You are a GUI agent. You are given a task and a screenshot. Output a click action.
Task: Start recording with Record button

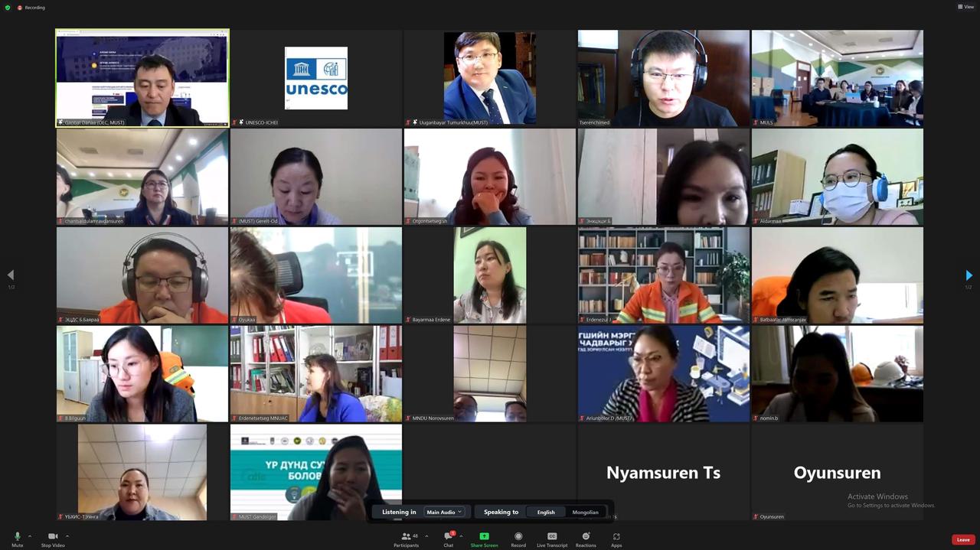(x=518, y=538)
